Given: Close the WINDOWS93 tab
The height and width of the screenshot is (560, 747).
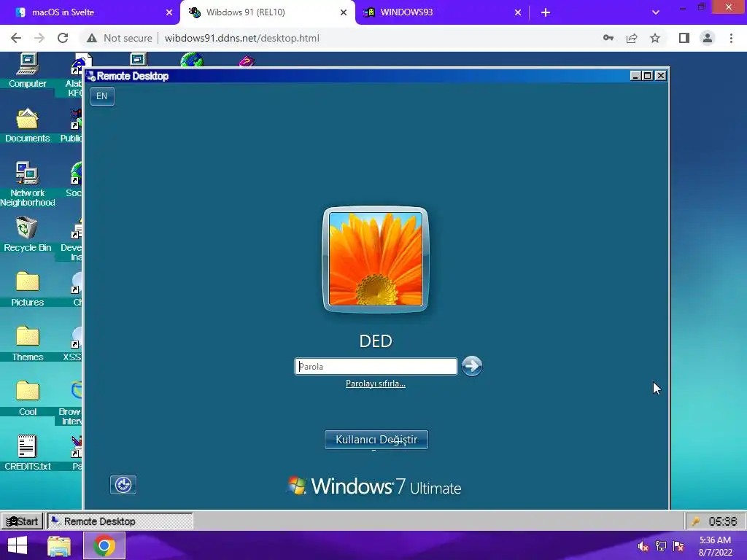Looking at the screenshot, I should [518, 12].
